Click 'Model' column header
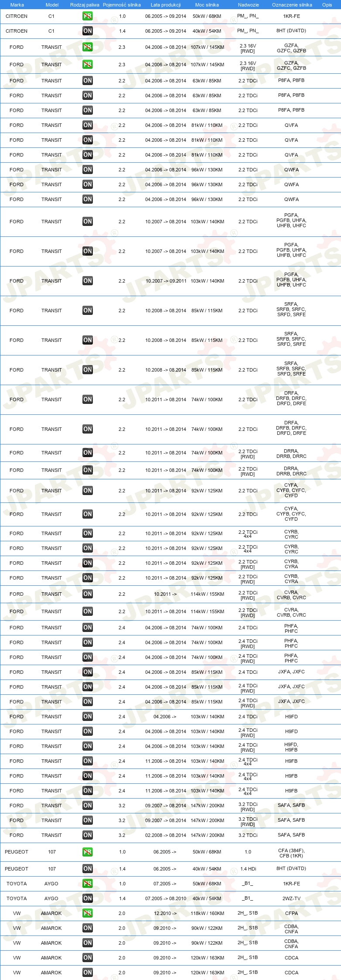Viewport: 341px width, 980px height. pyautogui.click(x=52, y=5)
